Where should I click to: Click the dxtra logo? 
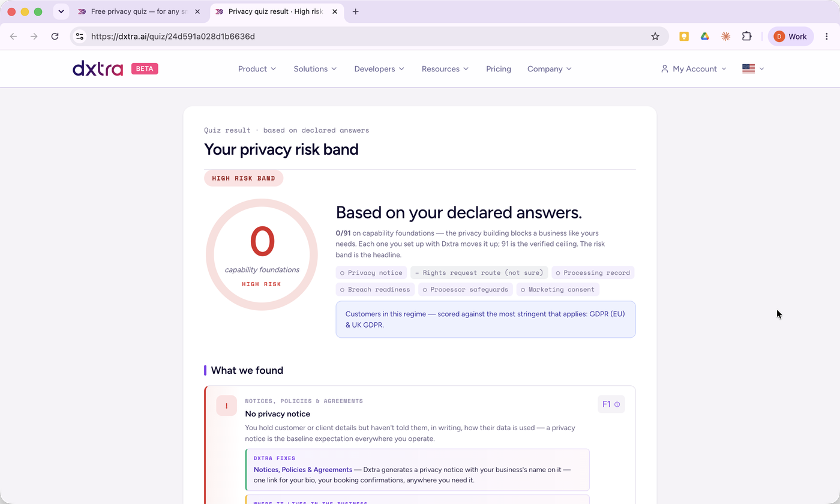coord(98,68)
